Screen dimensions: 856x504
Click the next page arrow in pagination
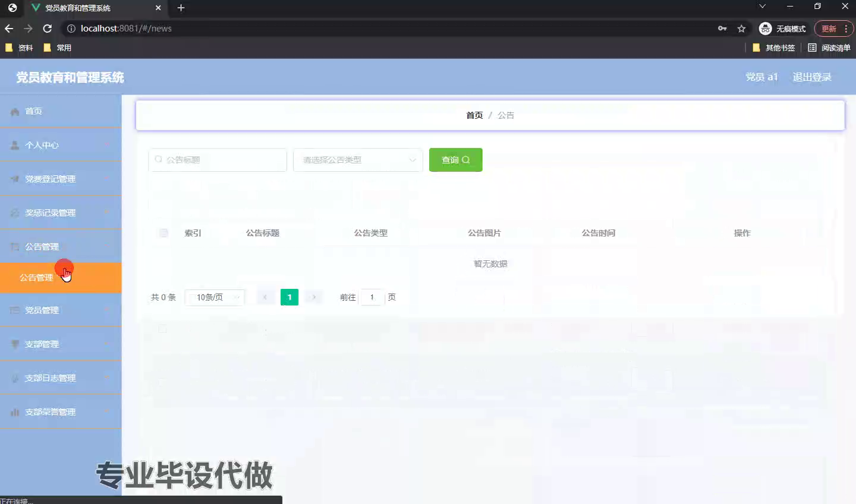(314, 297)
